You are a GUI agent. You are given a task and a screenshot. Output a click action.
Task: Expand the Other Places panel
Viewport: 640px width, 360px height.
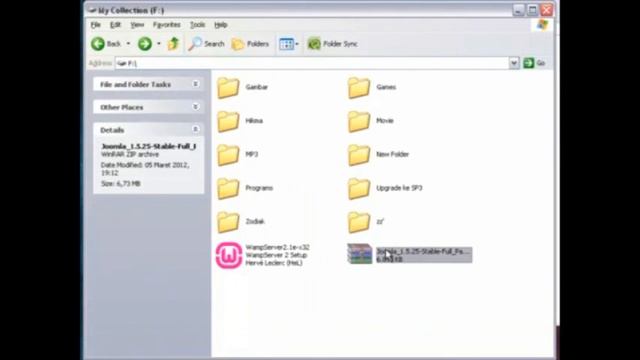196,107
